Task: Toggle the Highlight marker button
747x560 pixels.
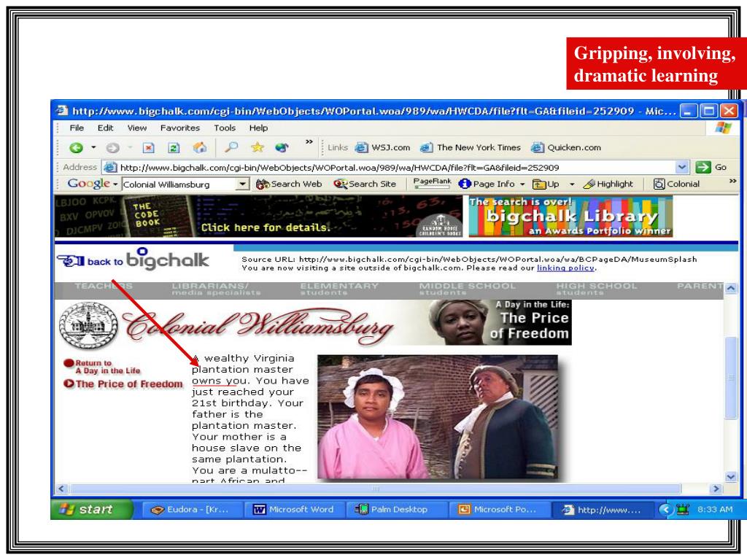Action: point(608,184)
